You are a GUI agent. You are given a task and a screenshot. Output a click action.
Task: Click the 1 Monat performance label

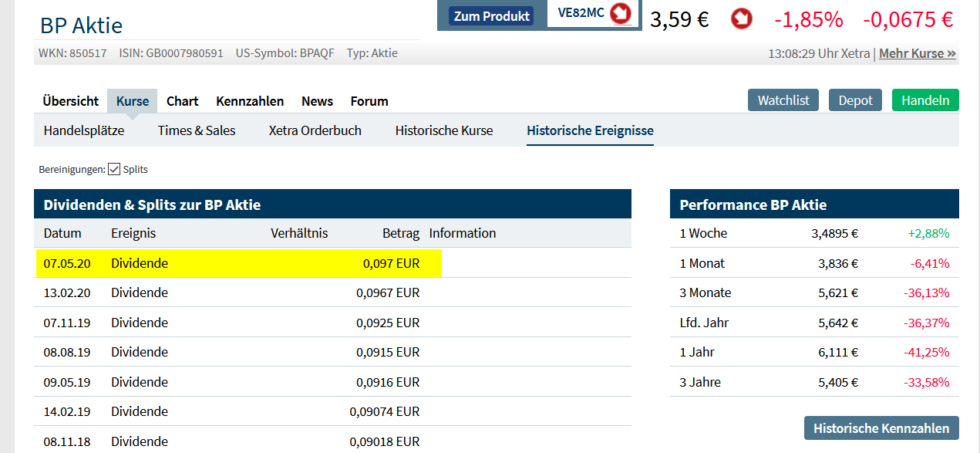[x=702, y=263]
